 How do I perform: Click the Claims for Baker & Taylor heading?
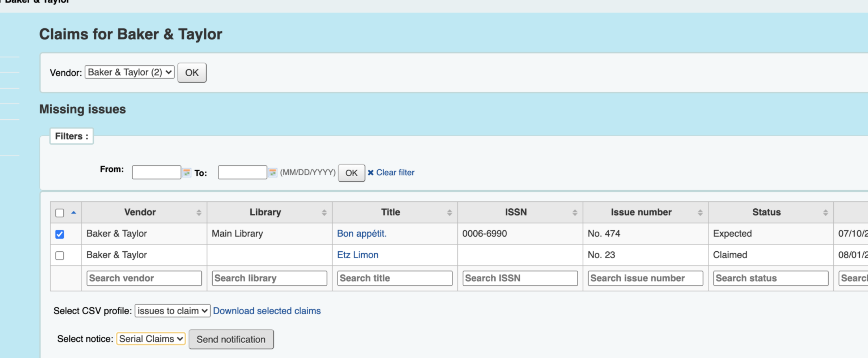point(131,34)
